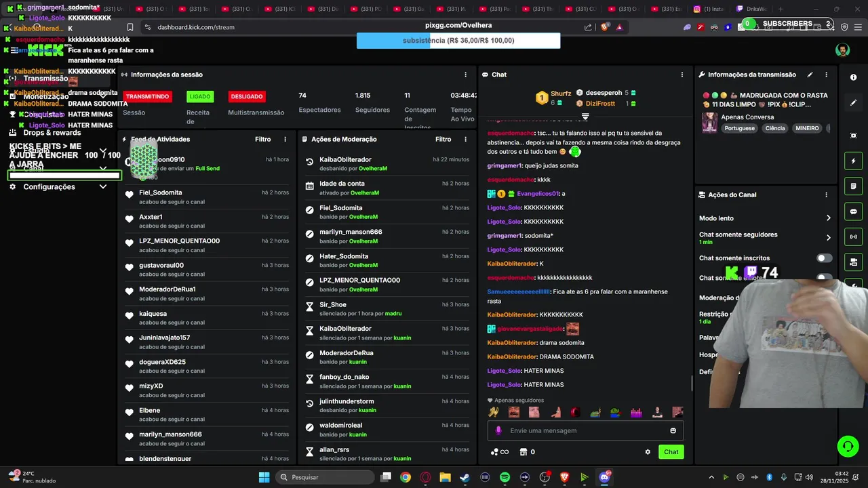The height and width of the screenshot is (488, 868).
Task: Open the emoji picker in message box
Action: pos(673,430)
